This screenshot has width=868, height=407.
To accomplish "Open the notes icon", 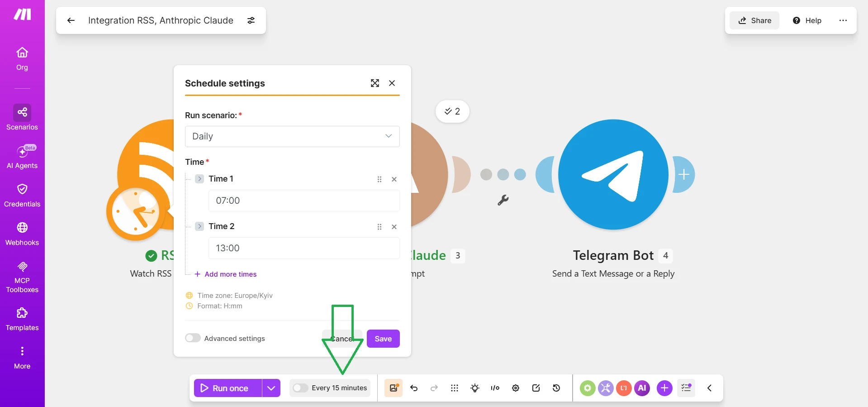I will (536, 388).
